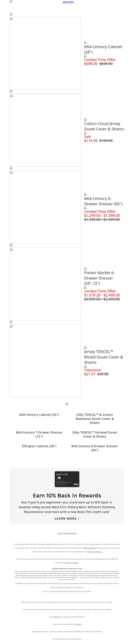Open the privacy policy click here link

78,624
